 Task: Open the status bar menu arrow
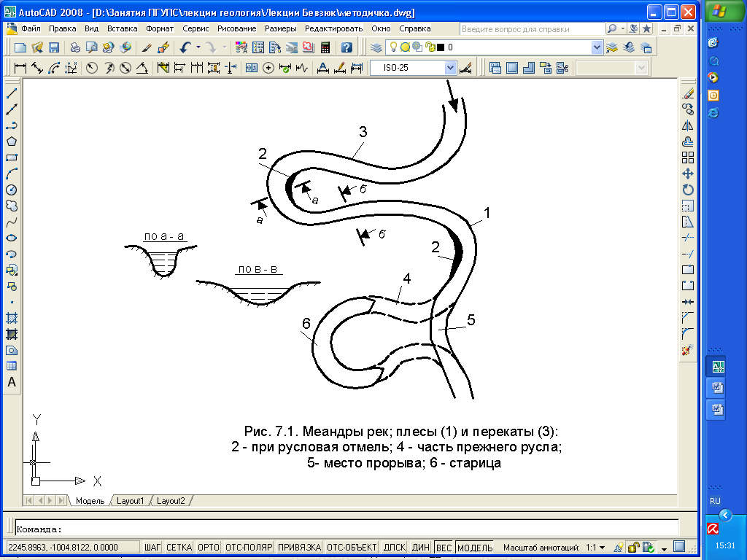[664, 549]
